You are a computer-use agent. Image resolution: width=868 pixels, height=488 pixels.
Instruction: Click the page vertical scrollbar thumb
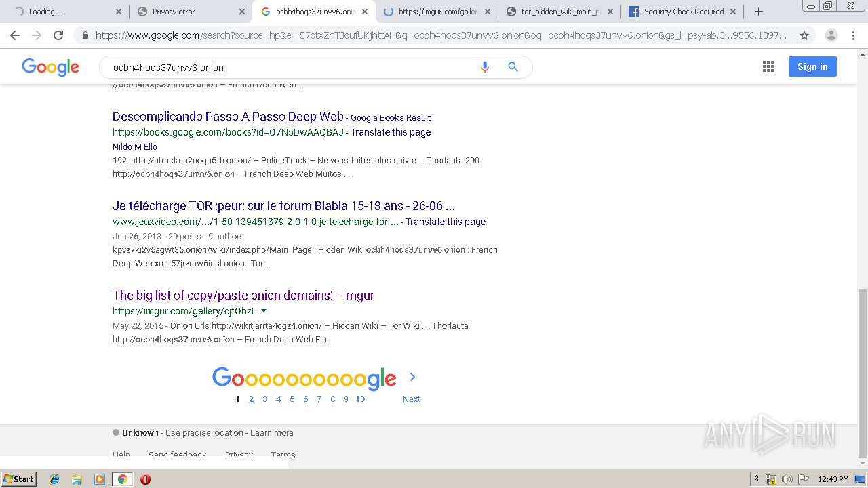[863, 373]
